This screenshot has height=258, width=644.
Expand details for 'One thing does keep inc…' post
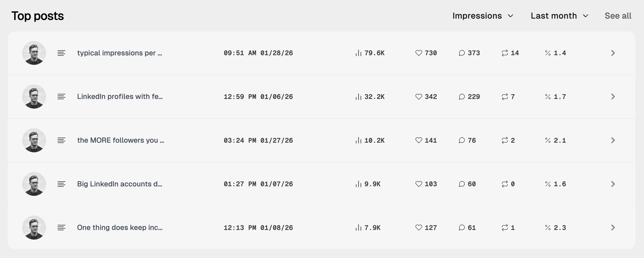(613, 227)
